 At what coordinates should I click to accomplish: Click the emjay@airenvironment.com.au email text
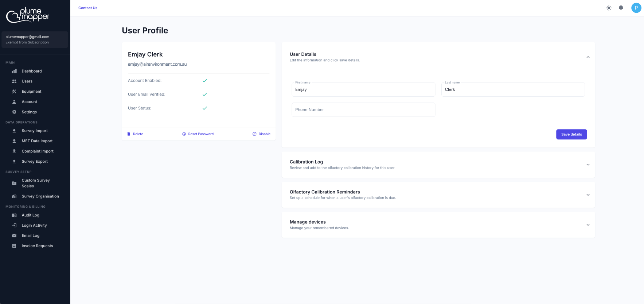click(157, 64)
